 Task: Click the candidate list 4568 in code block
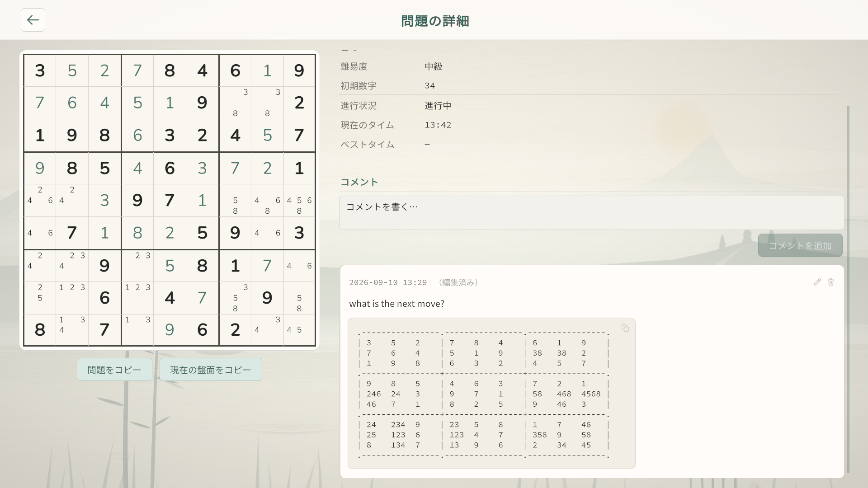(591, 394)
